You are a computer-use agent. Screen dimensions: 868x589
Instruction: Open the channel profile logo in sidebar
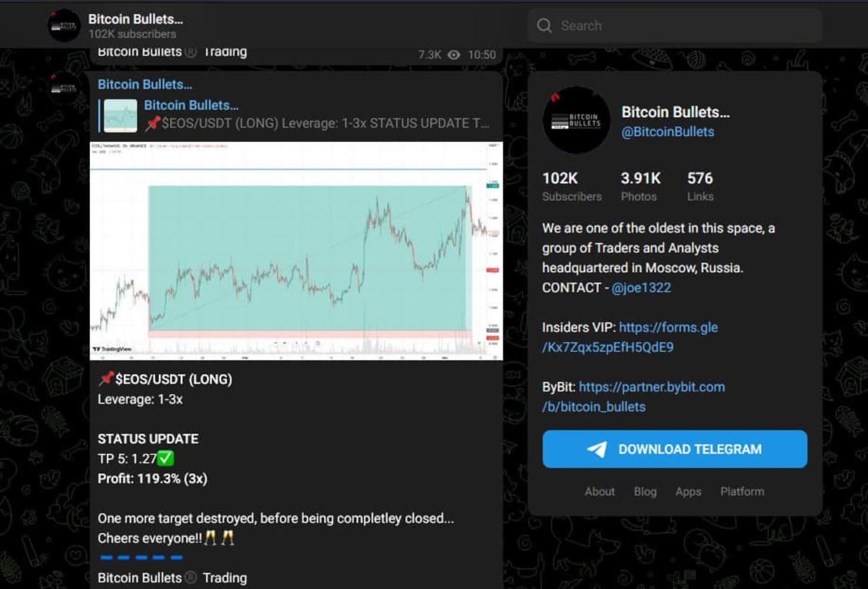click(576, 120)
